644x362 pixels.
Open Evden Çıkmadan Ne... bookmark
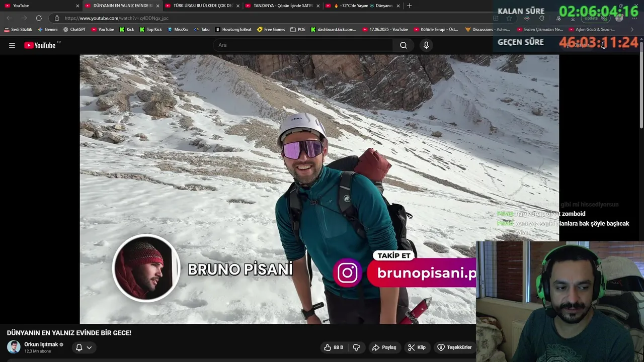tap(539, 30)
